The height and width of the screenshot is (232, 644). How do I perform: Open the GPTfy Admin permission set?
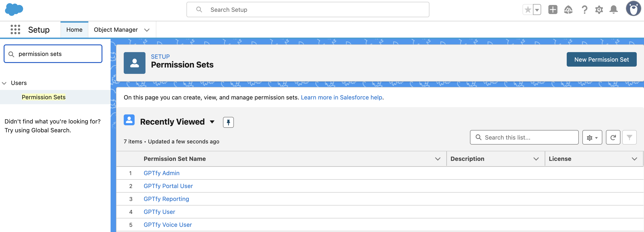162,173
